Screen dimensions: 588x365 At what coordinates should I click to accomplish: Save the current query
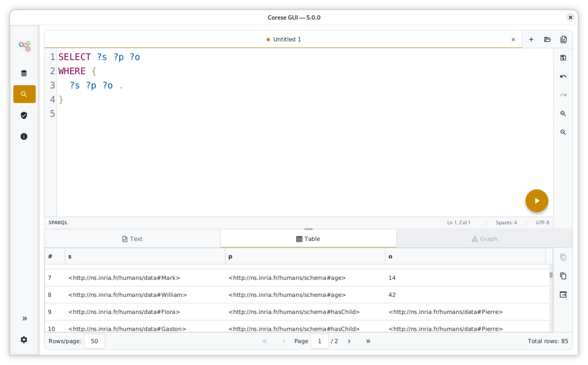[x=563, y=57]
